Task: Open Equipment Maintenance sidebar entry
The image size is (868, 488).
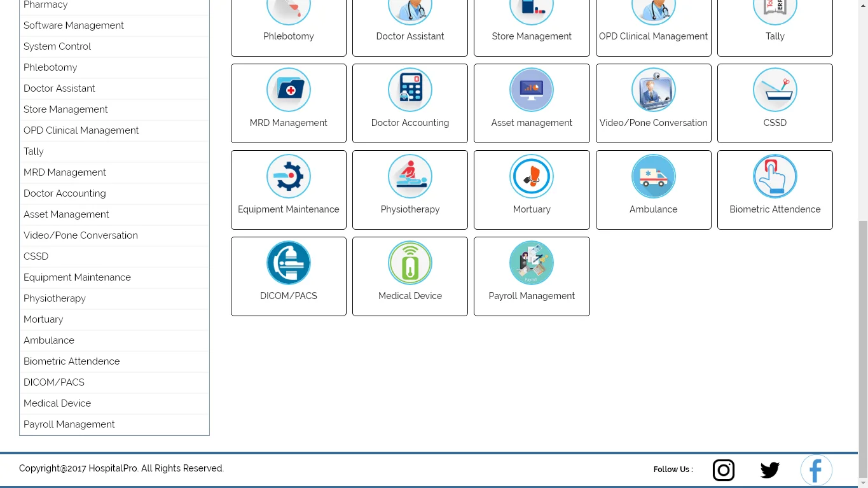Action: [x=114, y=277]
